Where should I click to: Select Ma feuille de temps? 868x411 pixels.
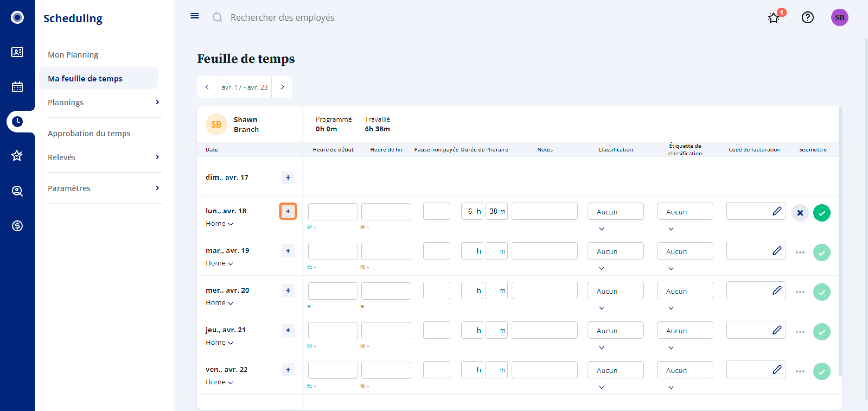[98, 78]
